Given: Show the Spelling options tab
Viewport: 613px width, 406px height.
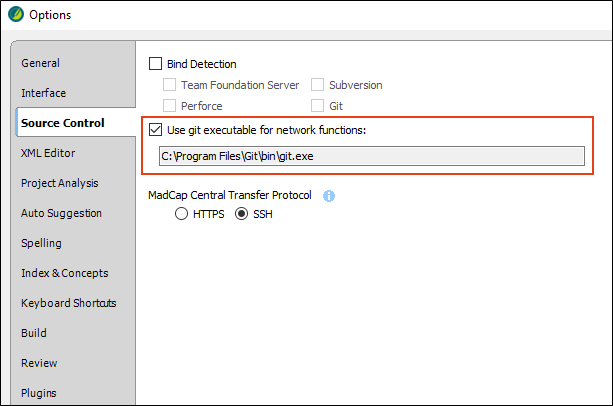Looking at the screenshot, I should [x=41, y=243].
